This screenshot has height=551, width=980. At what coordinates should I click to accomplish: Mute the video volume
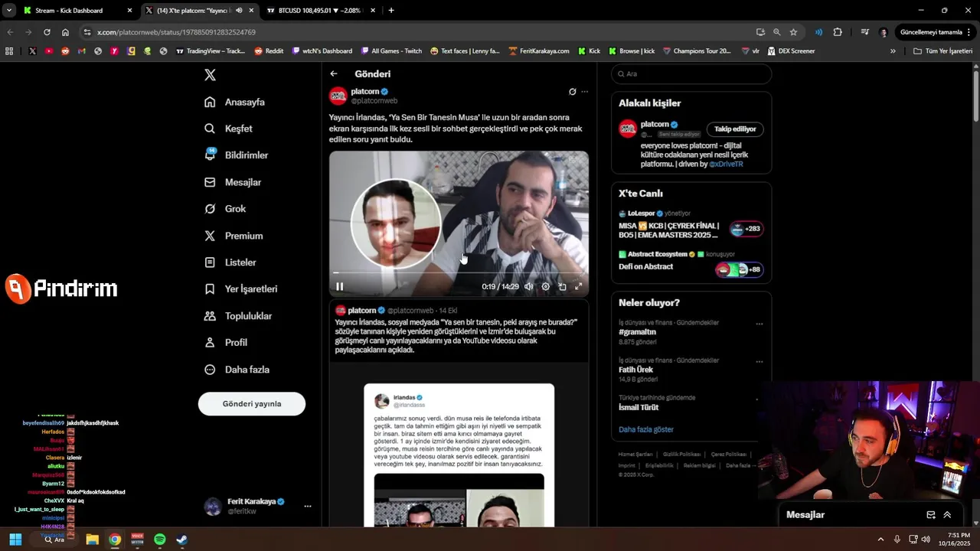528,287
